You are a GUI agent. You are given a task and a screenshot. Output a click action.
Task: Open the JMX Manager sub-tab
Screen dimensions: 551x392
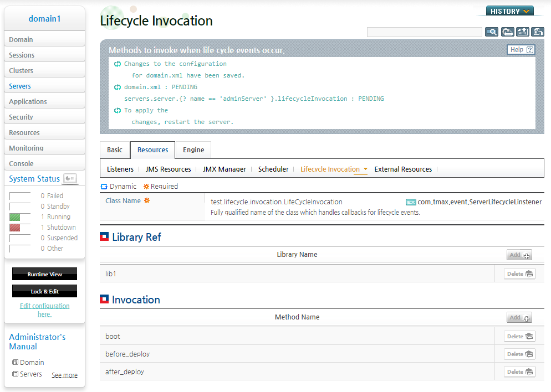click(225, 169)
